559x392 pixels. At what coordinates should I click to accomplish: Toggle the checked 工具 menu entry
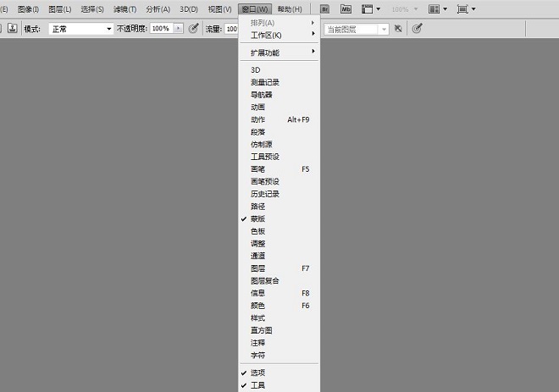pyautogui.click(x=257, y=385)
